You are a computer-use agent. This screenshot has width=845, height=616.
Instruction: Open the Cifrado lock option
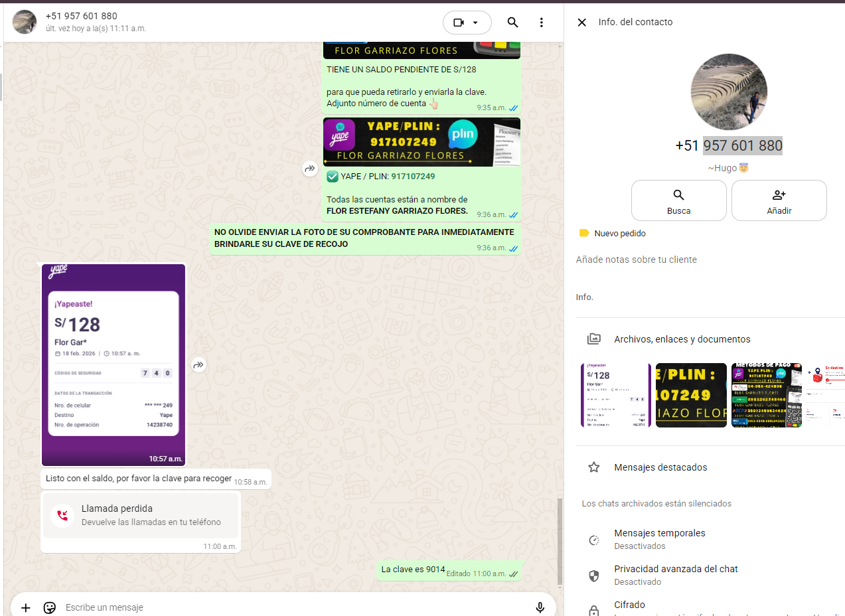[629, 605]
